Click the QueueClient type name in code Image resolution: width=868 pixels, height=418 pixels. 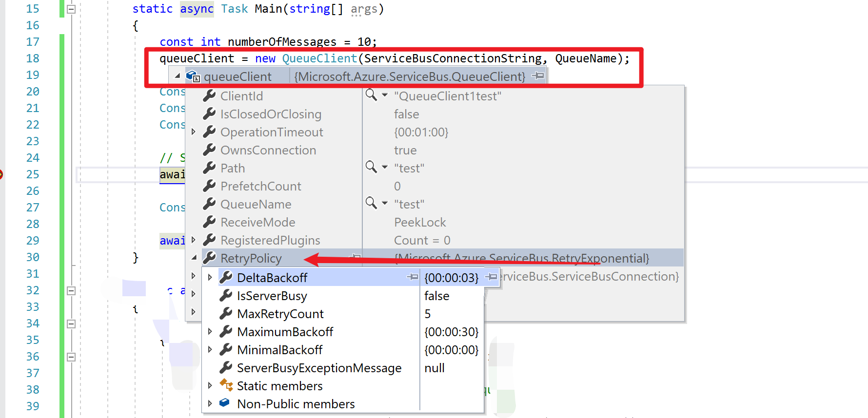click(319, 58)
